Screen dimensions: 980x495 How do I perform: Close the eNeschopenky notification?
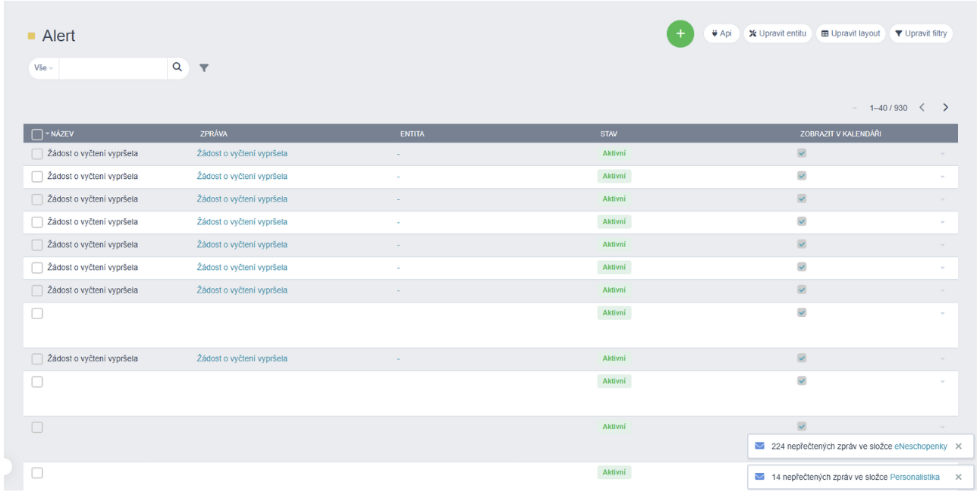click(958, 446)
